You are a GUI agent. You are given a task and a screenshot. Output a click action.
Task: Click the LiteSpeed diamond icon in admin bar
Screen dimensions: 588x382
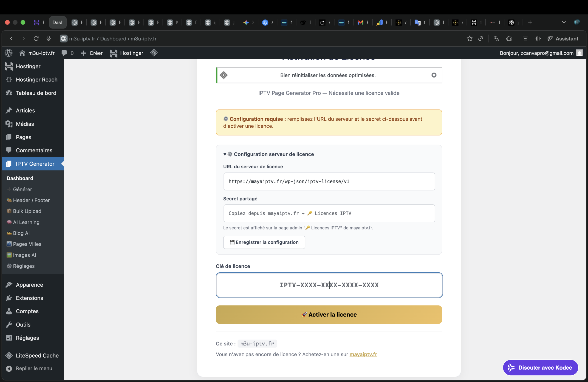pyautogui.click(x=154, y=53)
